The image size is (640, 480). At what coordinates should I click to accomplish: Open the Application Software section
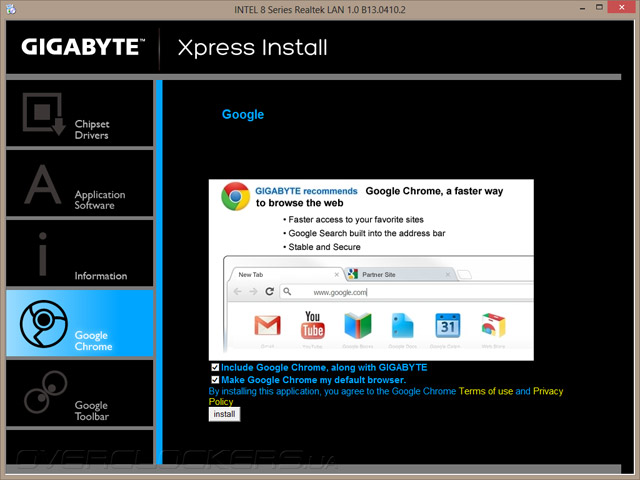click(80, 183)
